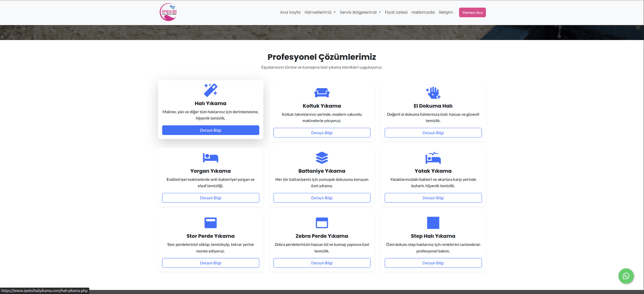Click the bed icon above Yorgan Yıkama
This screenshot has width=644, height=294.
[210, 158]
